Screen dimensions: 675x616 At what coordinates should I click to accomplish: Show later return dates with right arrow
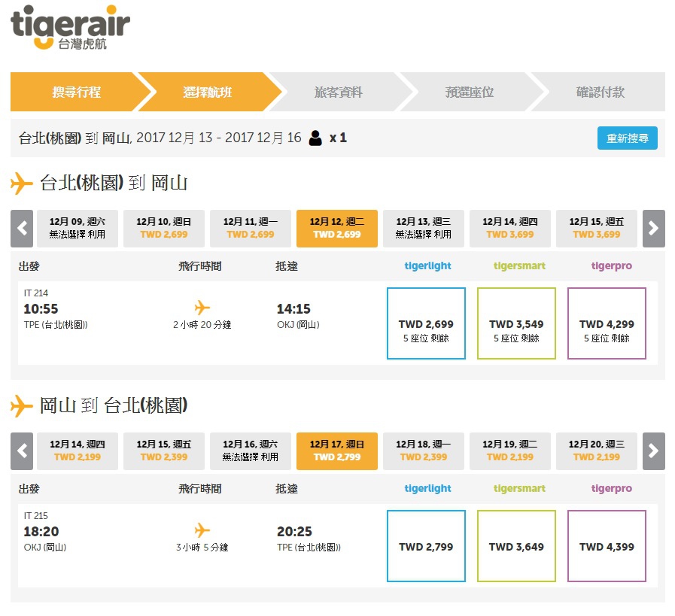tap(653, 451)
